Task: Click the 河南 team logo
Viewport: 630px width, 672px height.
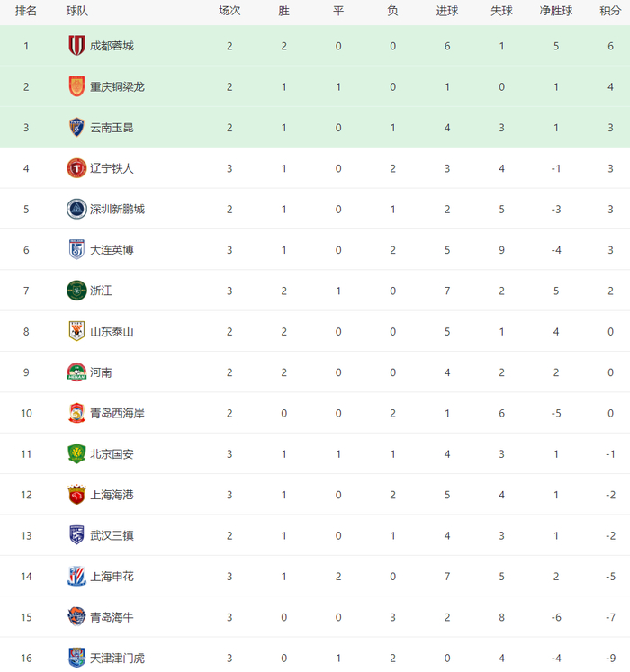Action: coord(76,372)
